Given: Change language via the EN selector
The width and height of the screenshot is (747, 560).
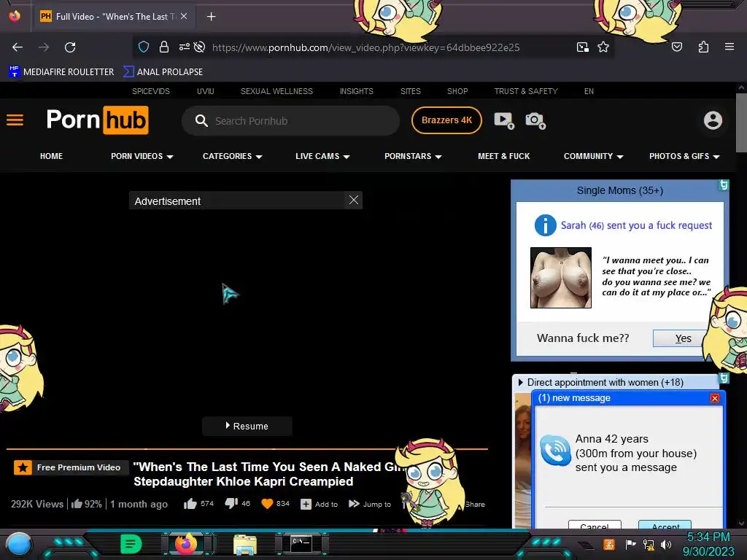Looking at the screenshot, I should point(589,91).
